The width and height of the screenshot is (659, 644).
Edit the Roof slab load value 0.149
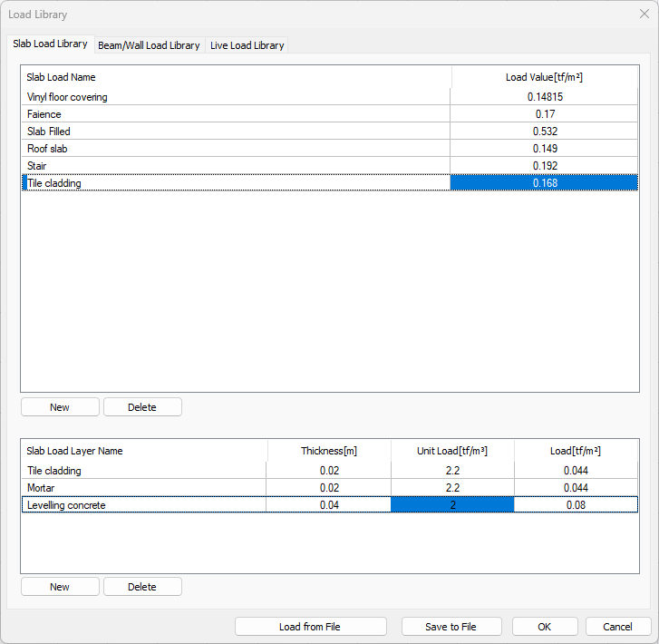544,149
